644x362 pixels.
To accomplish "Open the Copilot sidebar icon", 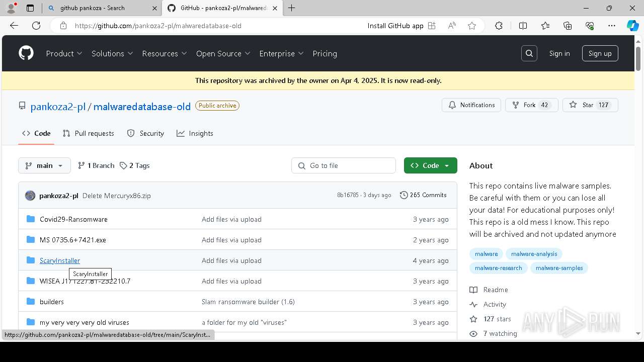I will (632, 26).
